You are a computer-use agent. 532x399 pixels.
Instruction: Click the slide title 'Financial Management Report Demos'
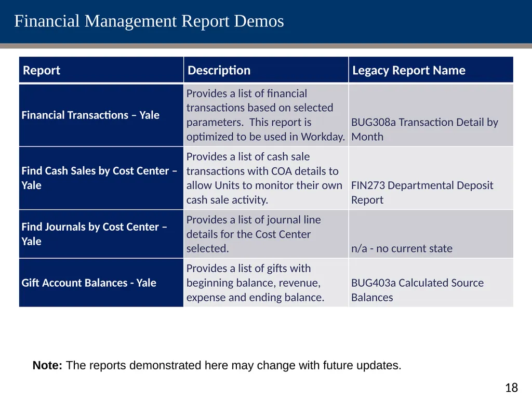[149, 21]
